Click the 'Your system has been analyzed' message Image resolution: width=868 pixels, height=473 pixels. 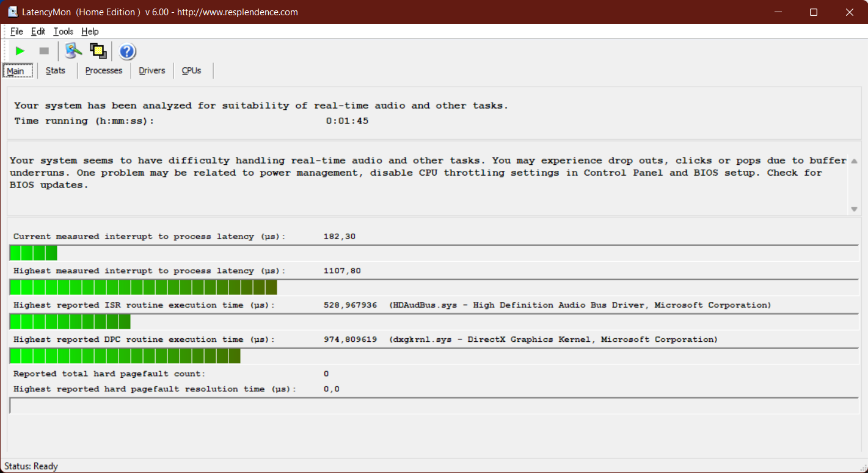click(x=261, y=106)
